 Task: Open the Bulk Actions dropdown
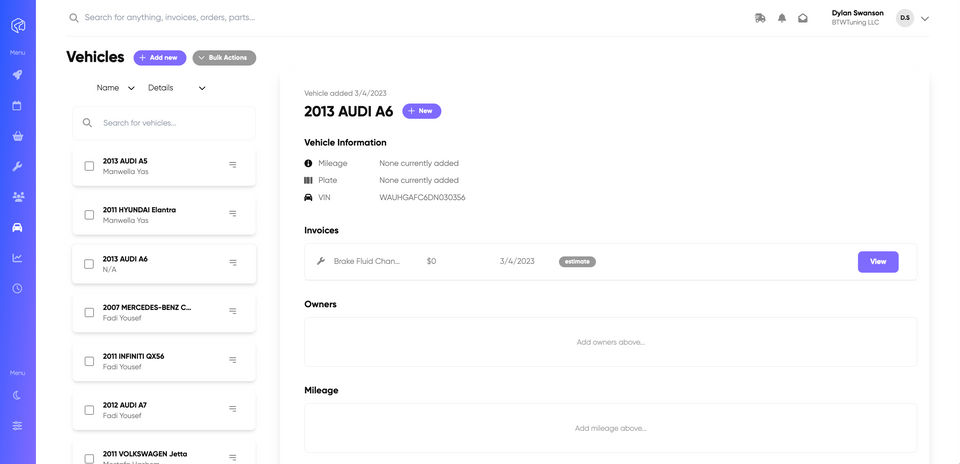coord(224,58)
